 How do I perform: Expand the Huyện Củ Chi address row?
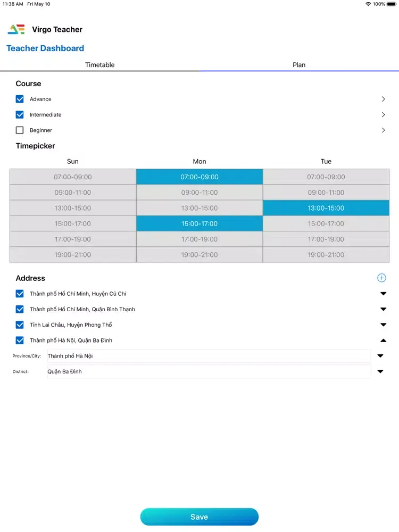(384, 294)
